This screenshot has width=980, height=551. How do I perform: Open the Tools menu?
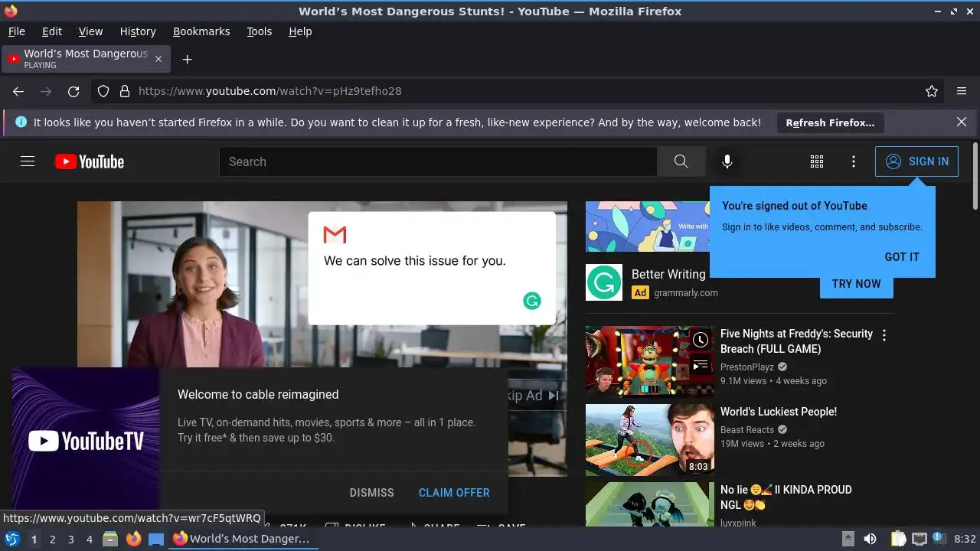(260, 31)
